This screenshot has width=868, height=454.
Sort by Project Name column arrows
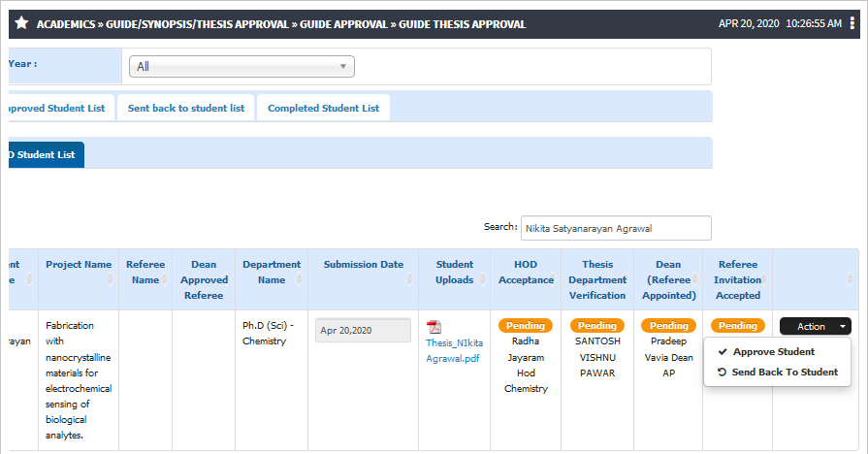pyautogui.click(x=110, y=279)
